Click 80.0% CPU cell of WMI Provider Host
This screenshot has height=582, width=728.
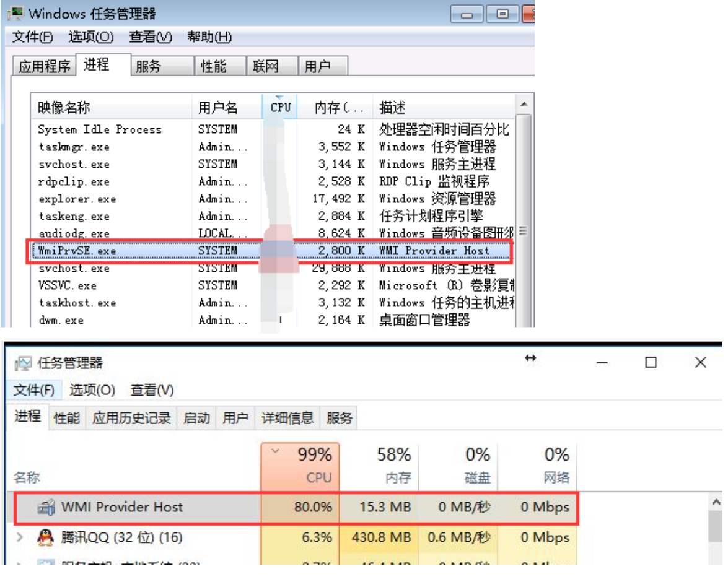[x=300, y=507]
